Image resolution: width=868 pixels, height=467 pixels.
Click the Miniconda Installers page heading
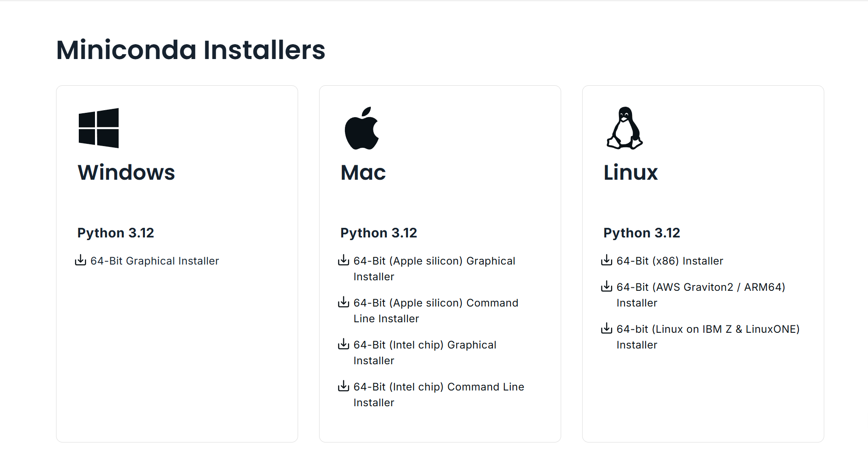[191, 50]
